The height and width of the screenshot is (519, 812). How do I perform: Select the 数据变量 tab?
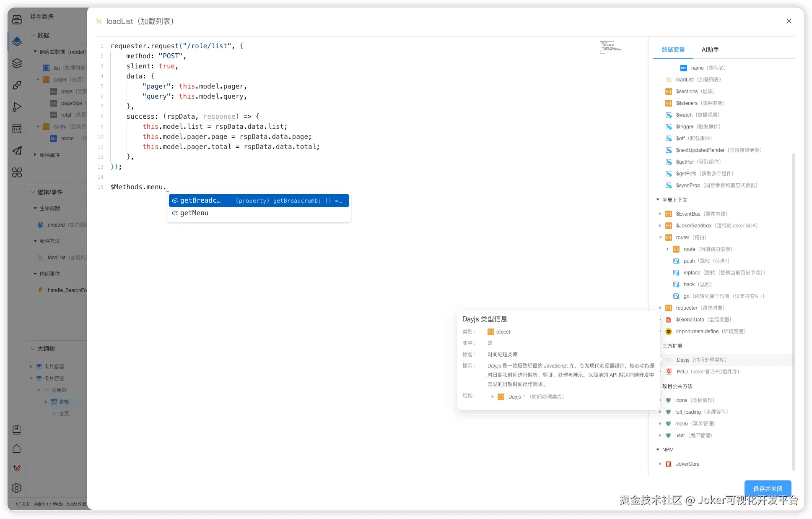(x=673, y=50)
